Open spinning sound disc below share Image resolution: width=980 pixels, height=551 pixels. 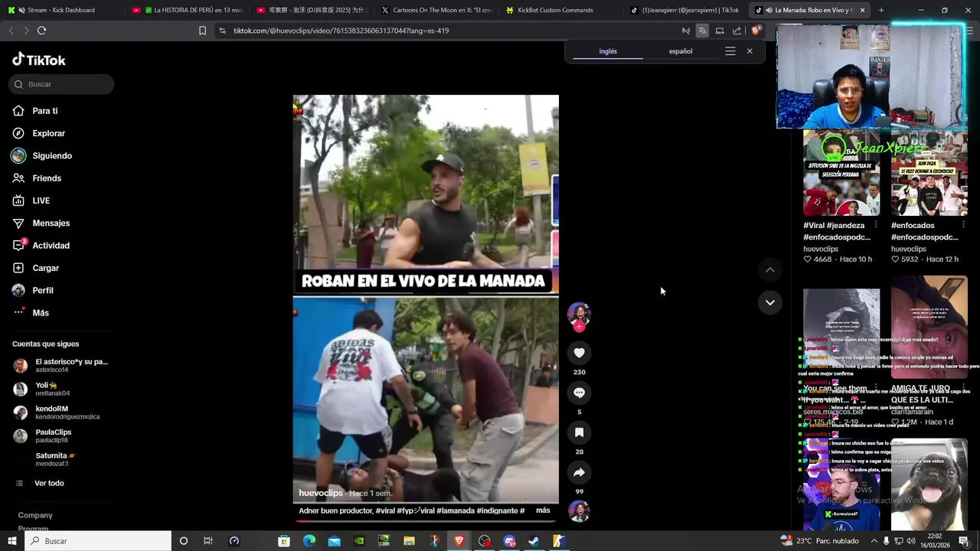click(579, 511)
